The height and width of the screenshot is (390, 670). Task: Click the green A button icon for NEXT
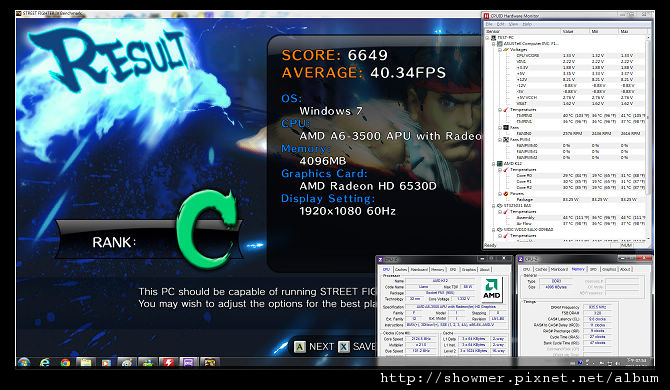click(300, 346)
